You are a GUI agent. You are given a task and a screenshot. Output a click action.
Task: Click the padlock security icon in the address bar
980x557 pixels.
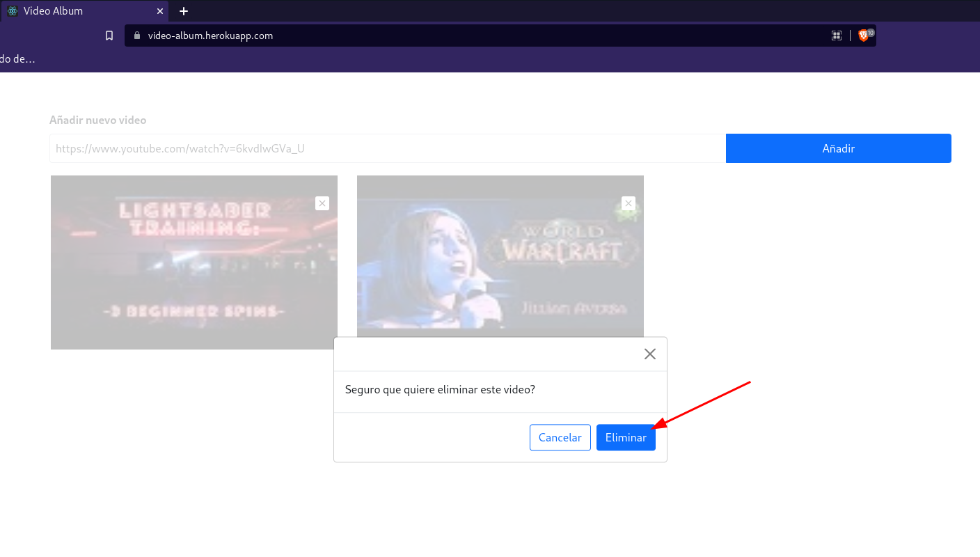(136, 35)
